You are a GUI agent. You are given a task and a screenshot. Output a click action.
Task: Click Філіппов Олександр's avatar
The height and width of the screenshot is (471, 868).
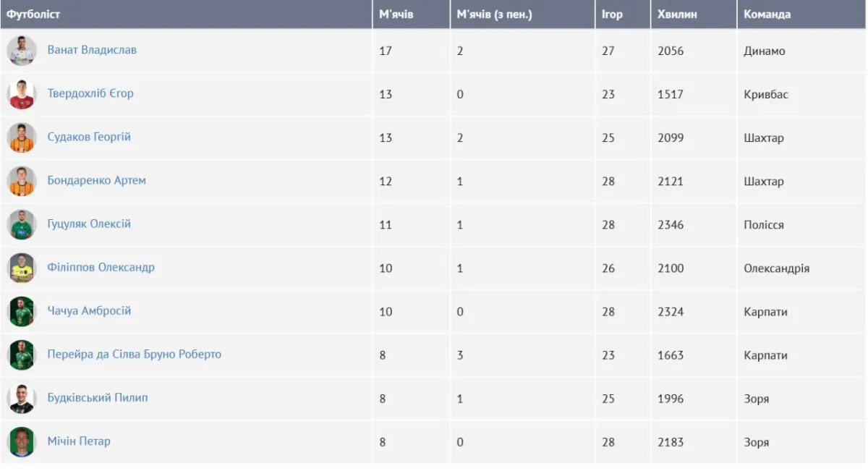(22, 268)
